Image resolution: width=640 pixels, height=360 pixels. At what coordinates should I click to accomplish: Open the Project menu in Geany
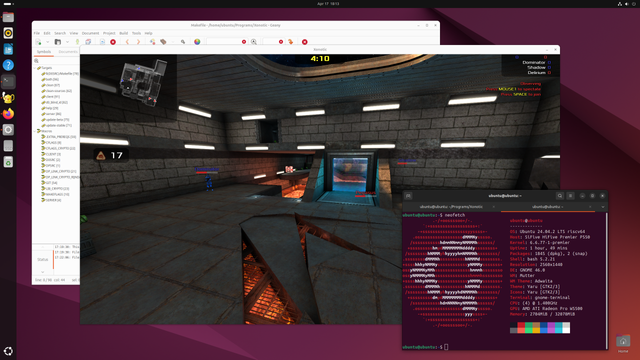[x=109, y=33]
